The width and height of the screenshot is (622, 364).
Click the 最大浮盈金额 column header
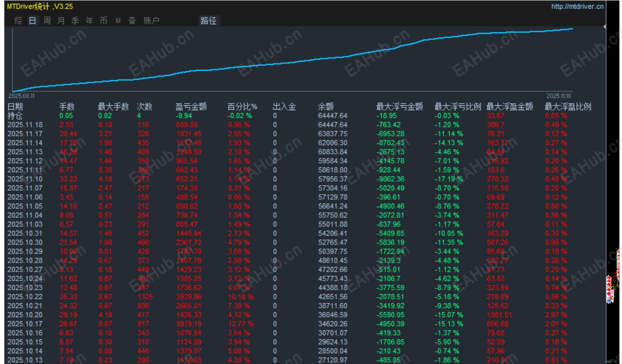tap(510, 107)
